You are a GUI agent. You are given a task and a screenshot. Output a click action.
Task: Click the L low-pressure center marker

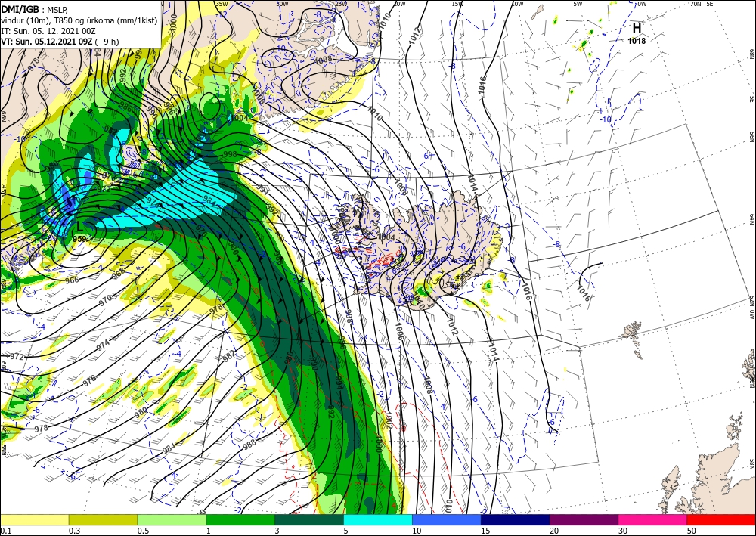pos(80,226)
